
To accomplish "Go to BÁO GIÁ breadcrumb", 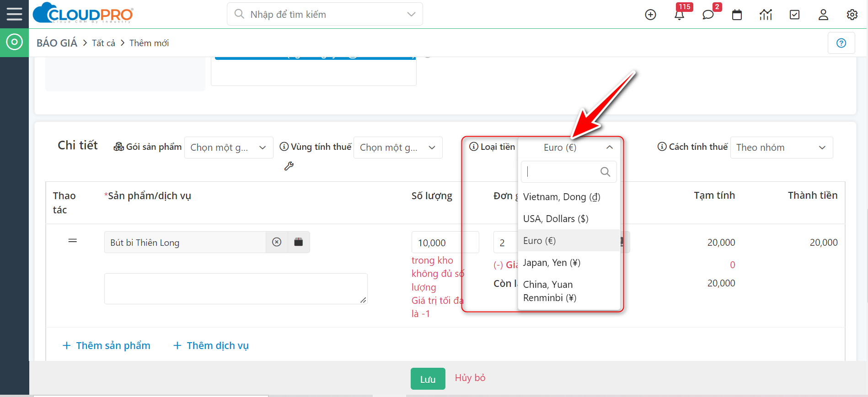I will tap(57, 43).
